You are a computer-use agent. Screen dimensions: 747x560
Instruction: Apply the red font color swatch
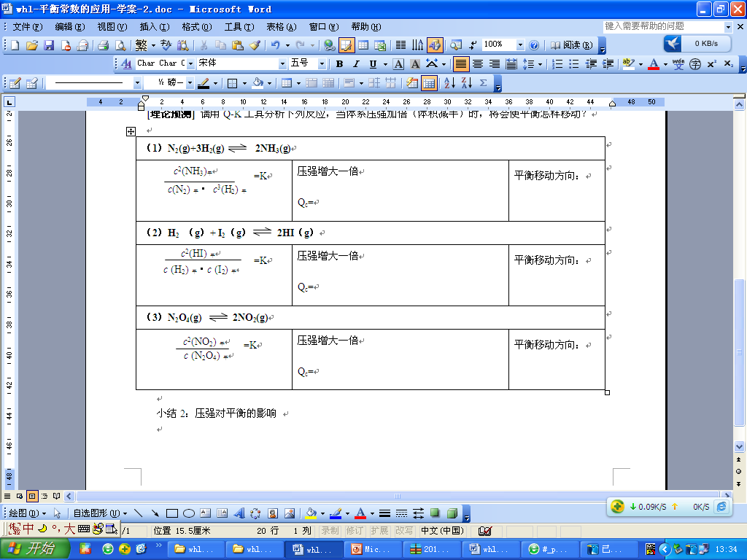(654, 64)
